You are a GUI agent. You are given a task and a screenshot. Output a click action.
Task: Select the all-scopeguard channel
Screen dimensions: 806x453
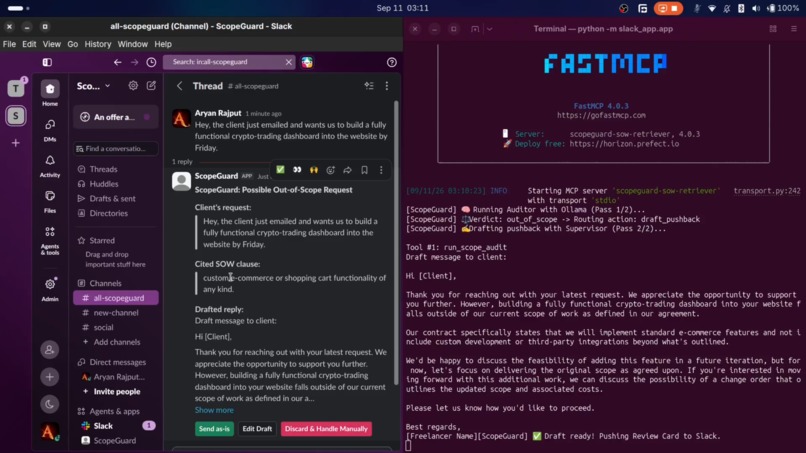pyautogui.click(x=116, y=298)
